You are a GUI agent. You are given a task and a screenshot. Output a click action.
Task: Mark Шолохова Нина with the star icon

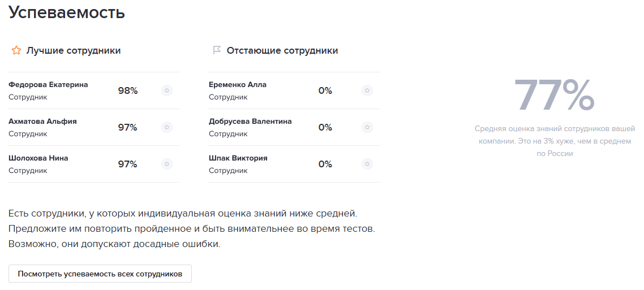pyautogui.click(x=167, y=164)
